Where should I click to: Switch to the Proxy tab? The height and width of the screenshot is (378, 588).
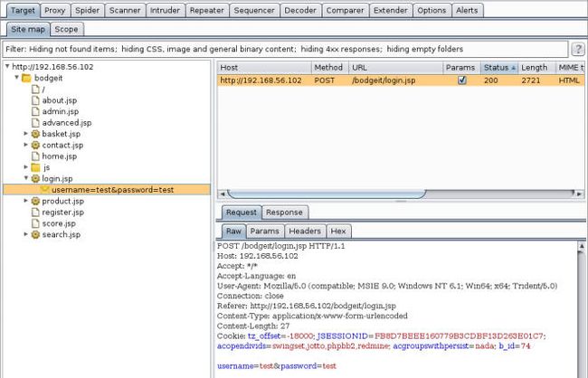[55, 11]
